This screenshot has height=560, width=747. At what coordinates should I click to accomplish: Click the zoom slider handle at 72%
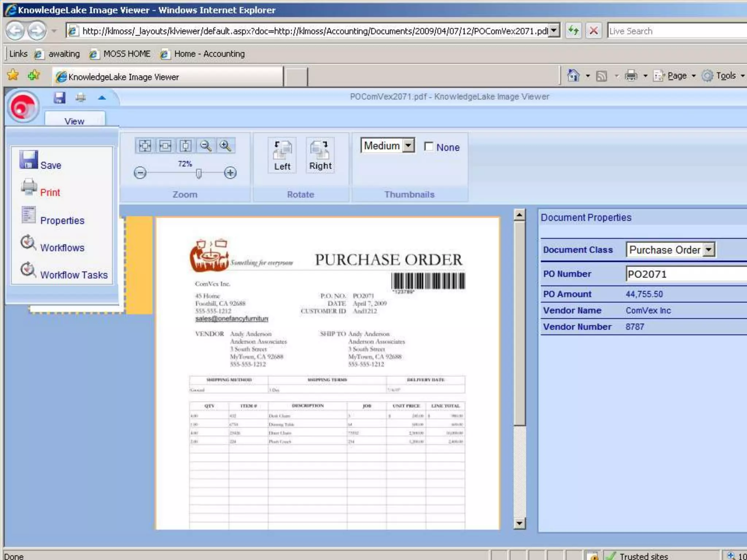(199, 174)
